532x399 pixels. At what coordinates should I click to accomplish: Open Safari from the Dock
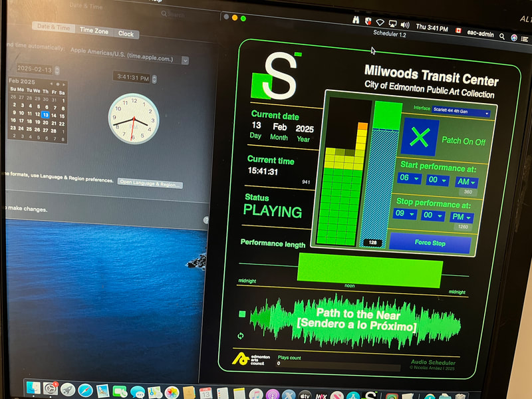point(85,390)
